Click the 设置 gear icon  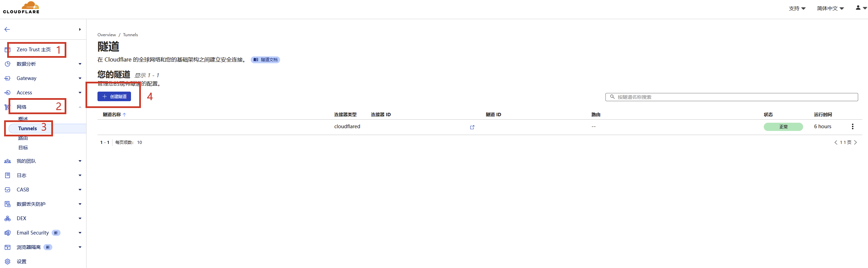[x=8, y=262]
